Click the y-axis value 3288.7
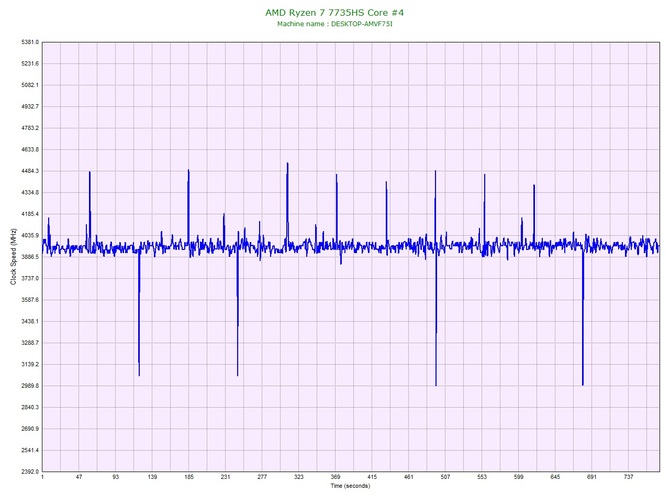 (x=30, y=343)
